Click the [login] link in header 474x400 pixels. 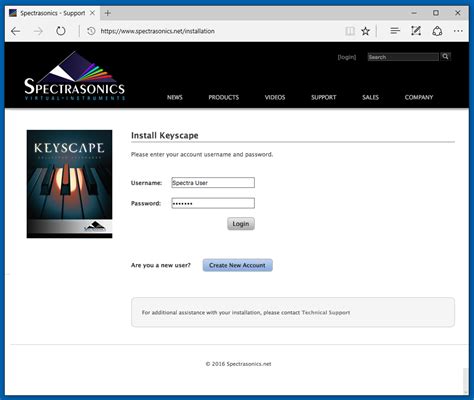(347, 57)
